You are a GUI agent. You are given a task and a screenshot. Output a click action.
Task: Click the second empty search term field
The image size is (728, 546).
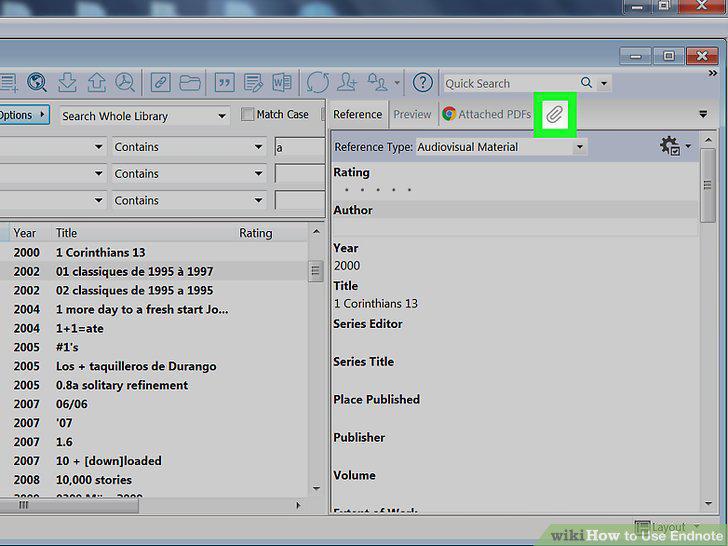pyautogui.click(x=299, y=174)
